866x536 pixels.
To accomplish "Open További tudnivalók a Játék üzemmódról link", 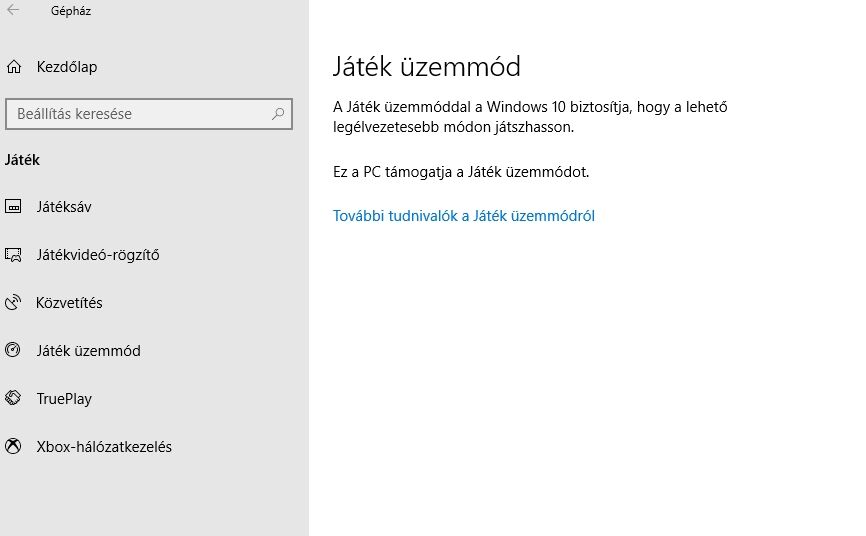I will coord(464,216).
